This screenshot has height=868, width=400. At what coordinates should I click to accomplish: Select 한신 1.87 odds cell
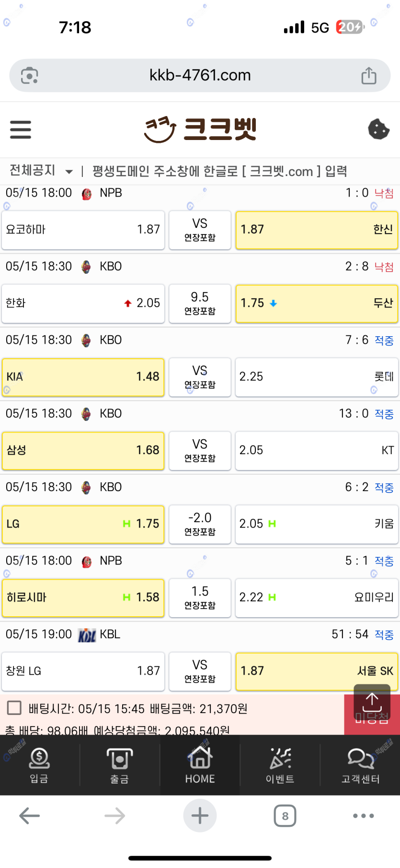click(x=317, y=230)
